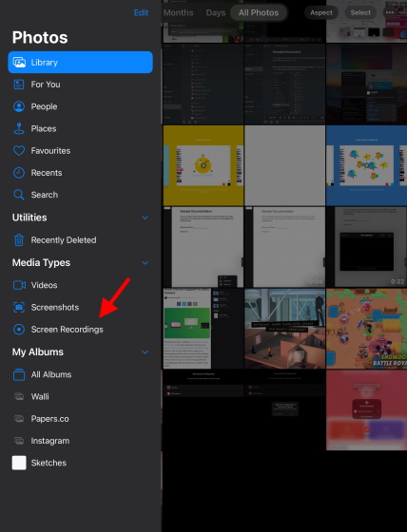Screen dimensions: 407x532
Task: Open the Recently Deleted trash icon
Action: pos(19,239)
